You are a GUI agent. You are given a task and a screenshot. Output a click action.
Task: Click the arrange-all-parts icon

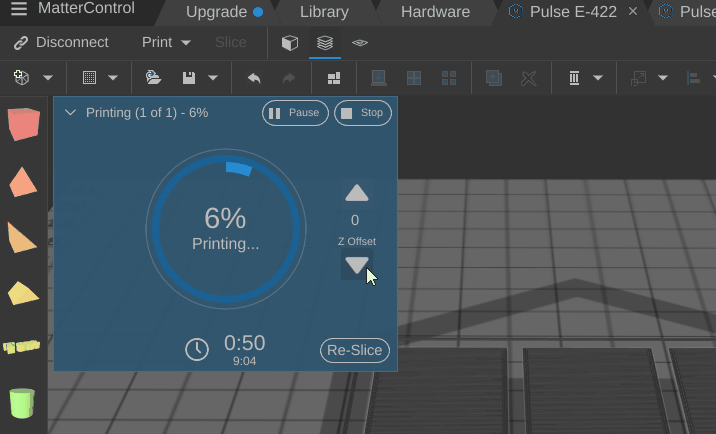pyautogui.click(x=334, y=78)
